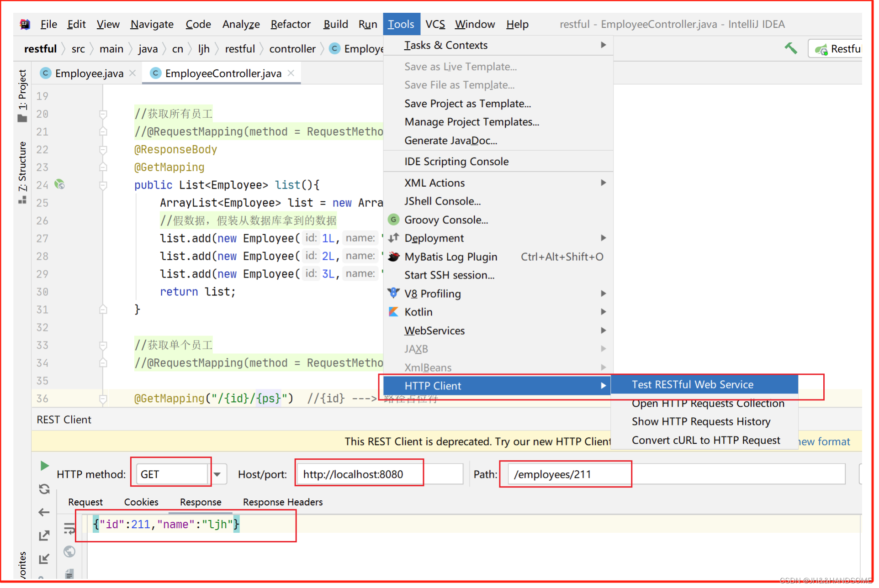
Task: Click Employee.java class icon in tab
Action: pos(45,73)
